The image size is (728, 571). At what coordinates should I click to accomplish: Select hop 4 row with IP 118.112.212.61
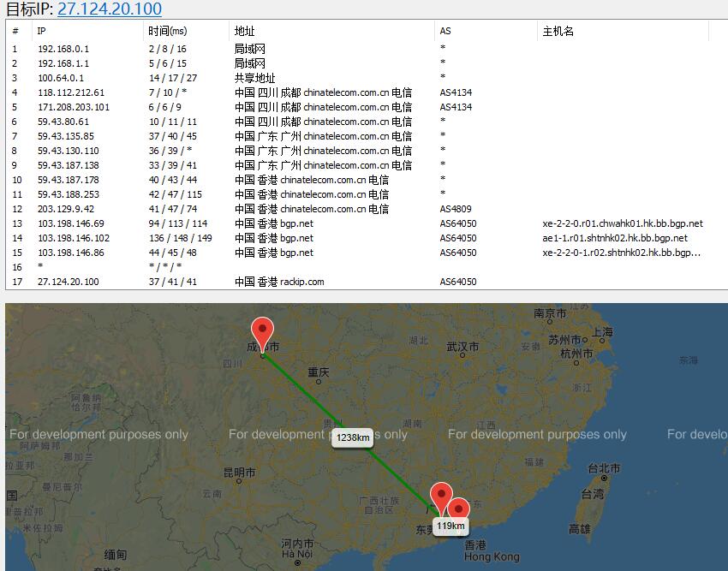click(71, 92)
